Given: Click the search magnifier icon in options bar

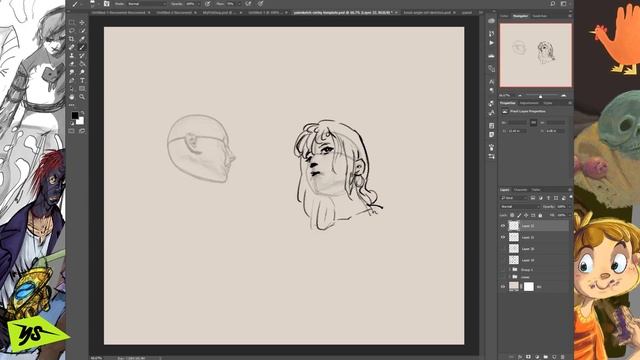Looking at the screenshot, I should point(553,4).
